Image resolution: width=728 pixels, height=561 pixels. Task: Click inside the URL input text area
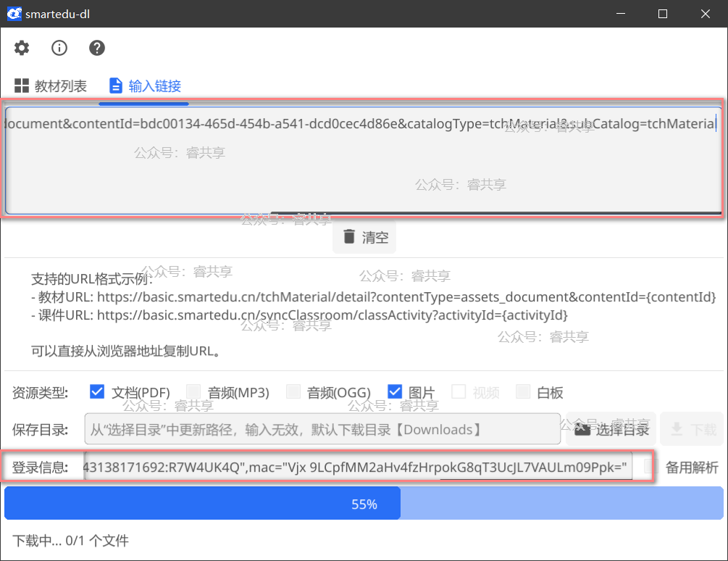pyautogui.click(x=363, y=160)
